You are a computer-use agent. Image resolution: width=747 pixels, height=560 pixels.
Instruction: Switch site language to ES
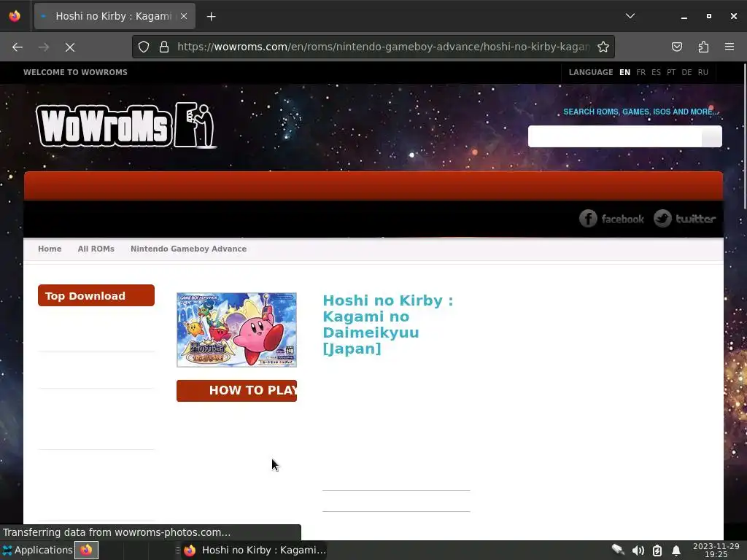(x=656, y=72)
